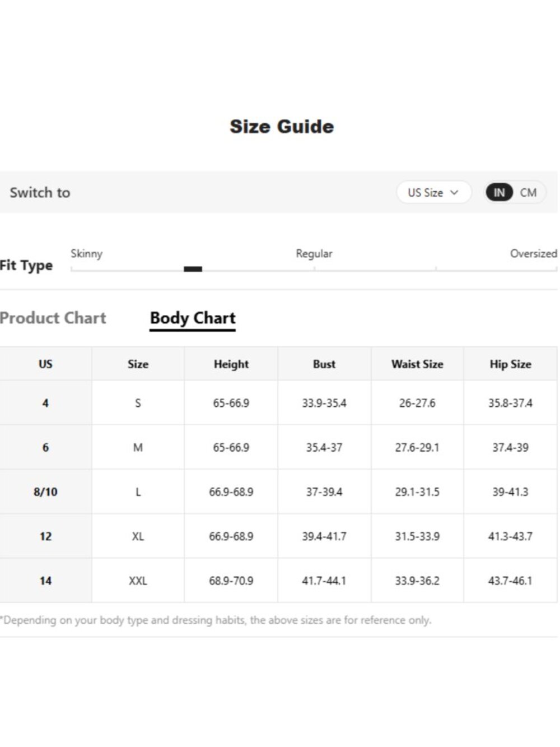Viewport: 560px width, 747px height.
Task: Click the Regular fit label
Action: [314, 253]
